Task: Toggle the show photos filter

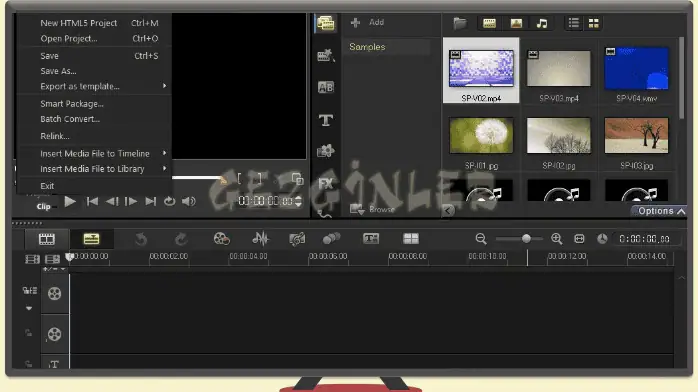Action: click(516, 23)
